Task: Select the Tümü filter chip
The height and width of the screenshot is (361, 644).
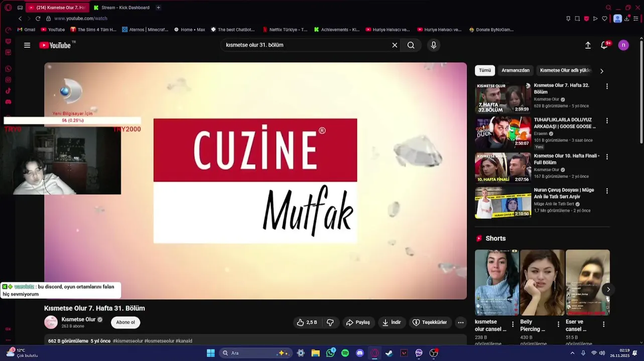Action: tap(485, 71)
